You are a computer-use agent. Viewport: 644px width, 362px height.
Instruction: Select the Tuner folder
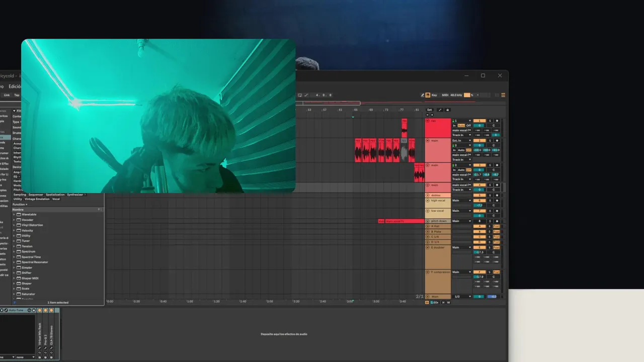[x=26, y=241]
